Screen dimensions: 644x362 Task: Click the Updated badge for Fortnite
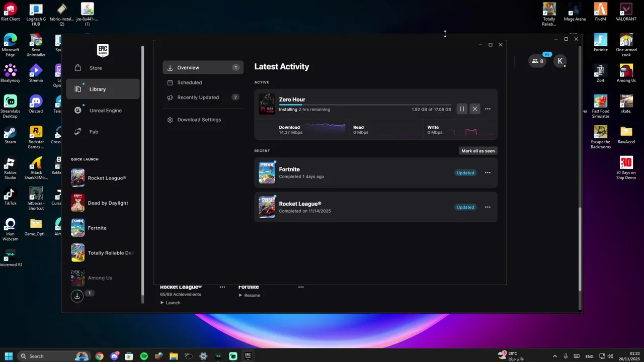tap(465, 172)
